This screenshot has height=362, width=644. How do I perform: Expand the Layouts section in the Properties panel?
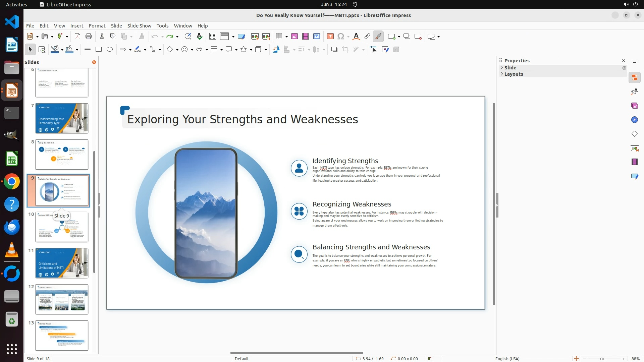tap(514, 74)
